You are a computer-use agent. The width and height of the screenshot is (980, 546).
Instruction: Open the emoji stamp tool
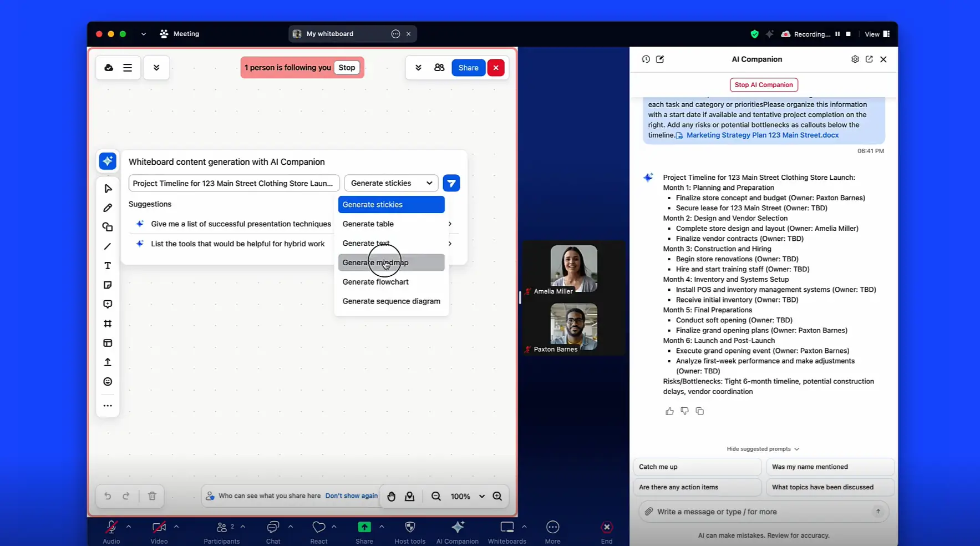coord(108,382)
